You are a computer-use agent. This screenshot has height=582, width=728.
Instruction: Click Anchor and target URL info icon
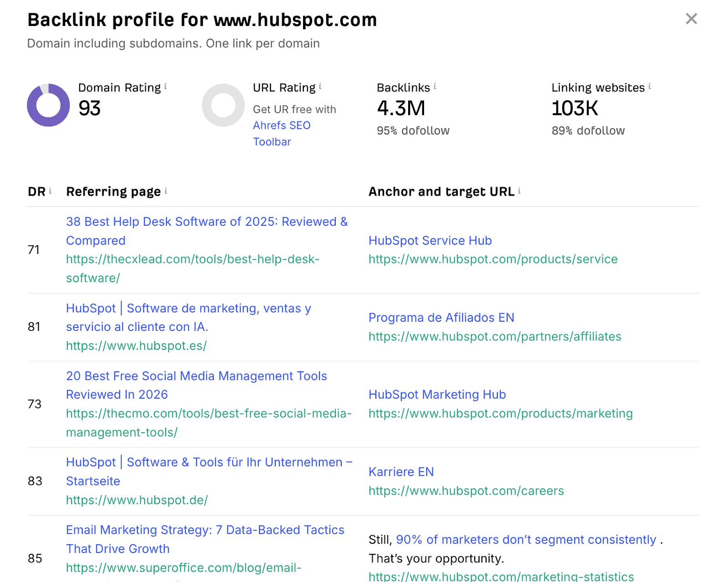point(520,191)
